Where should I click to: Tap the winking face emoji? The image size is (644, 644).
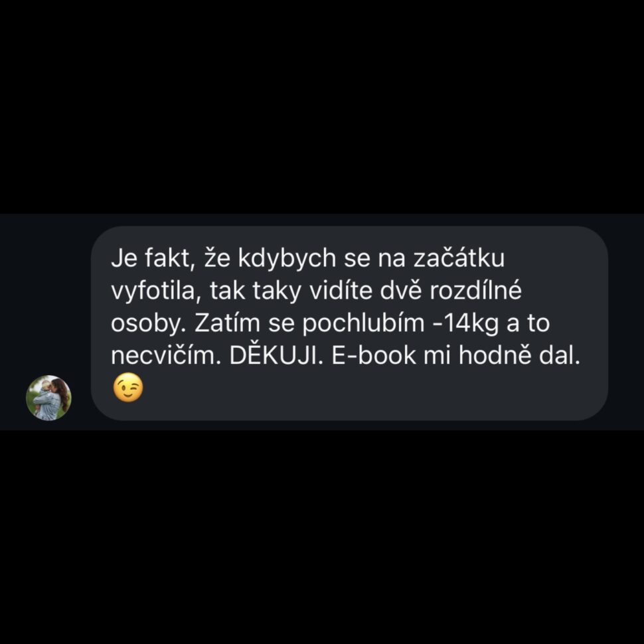[x=128, y=387]
